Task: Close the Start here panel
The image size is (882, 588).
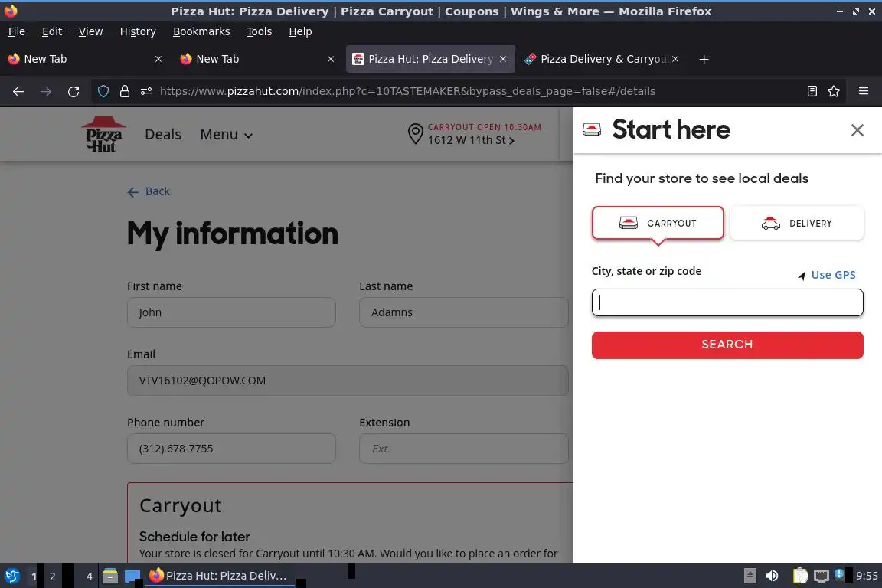Action: [857, 130]
